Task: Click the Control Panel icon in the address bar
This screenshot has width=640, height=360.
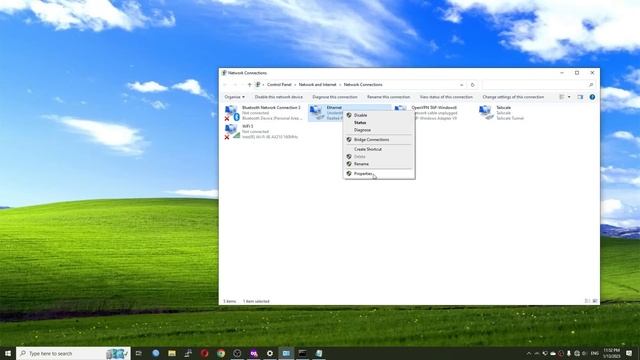Action: pos(258,85)
